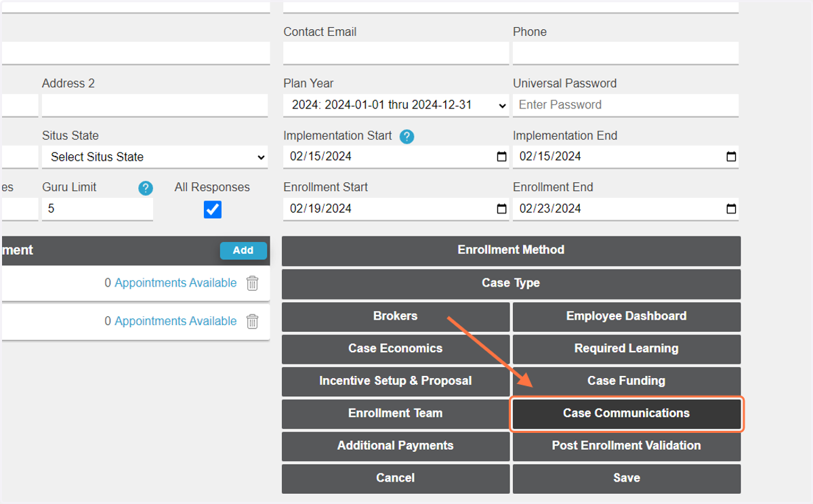813x504 pixels.
Task: Uncheck the All Responses checkbox
Action: tap(213, 209)
